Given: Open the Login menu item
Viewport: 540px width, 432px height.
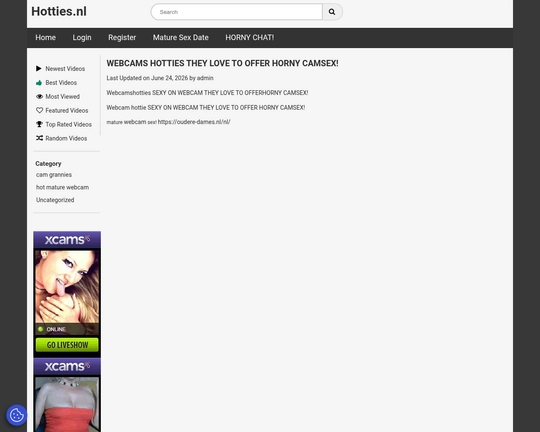Looking at the screenshot, I should click(x=82, y=38).
